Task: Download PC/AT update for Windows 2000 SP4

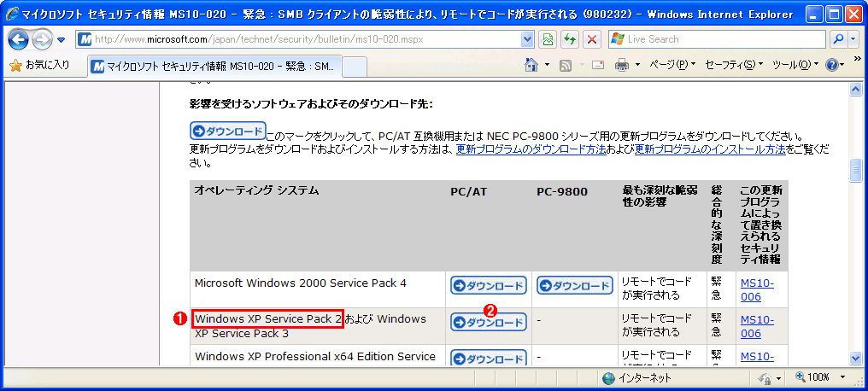Action: tap(489, 285)
